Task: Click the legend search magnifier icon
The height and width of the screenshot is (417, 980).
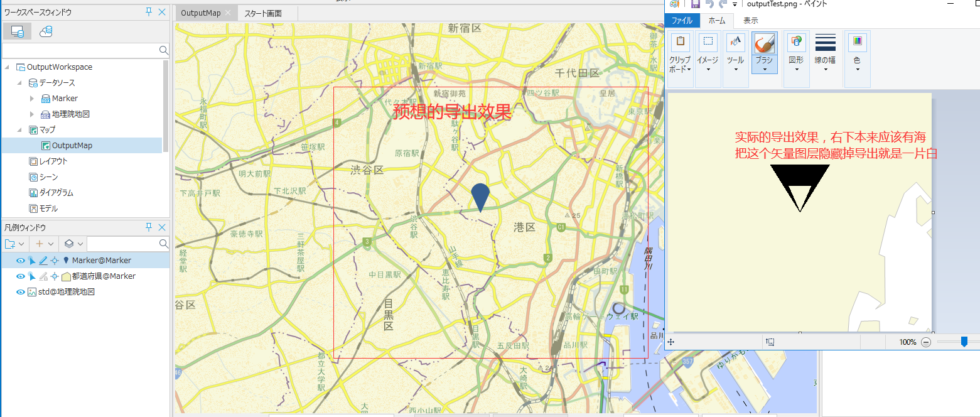Action: tap(163, 244)
